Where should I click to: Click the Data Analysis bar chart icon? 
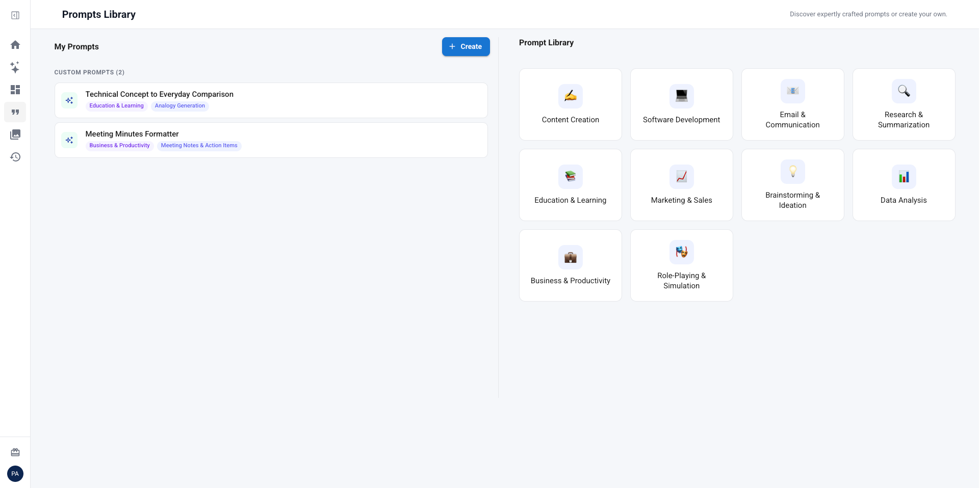click(904, 176)
